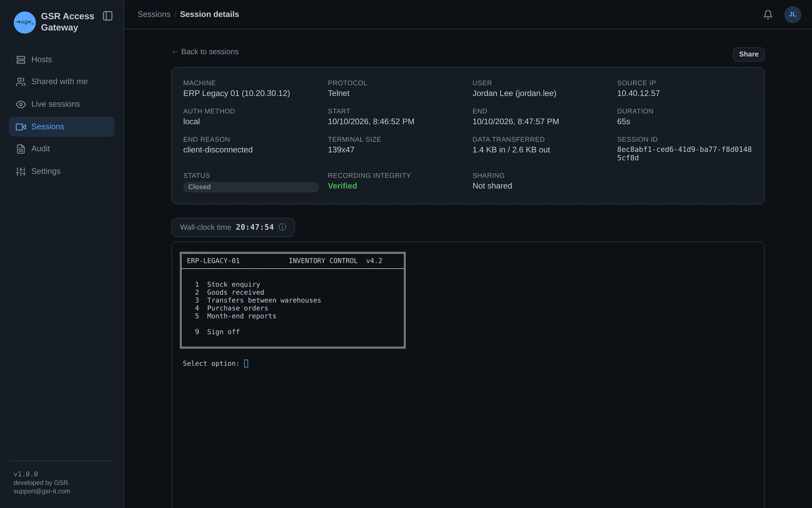
Task: Click version v1.0.0 label
Action: click(26, 474)
